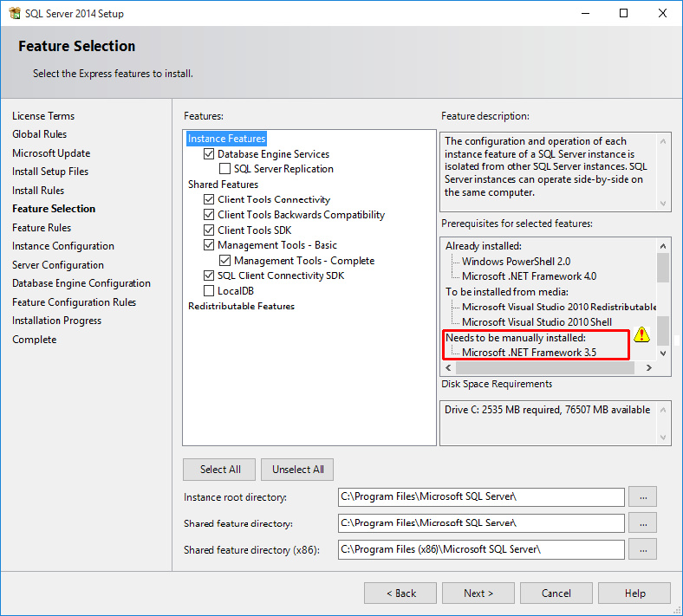Click the feature description scroll down arrow
This screenshot has width=683, height=616.
tap(663, 204)
